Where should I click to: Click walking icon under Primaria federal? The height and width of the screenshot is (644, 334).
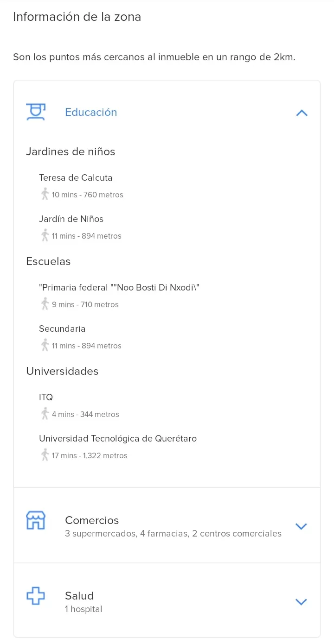(x=45, y=304)
